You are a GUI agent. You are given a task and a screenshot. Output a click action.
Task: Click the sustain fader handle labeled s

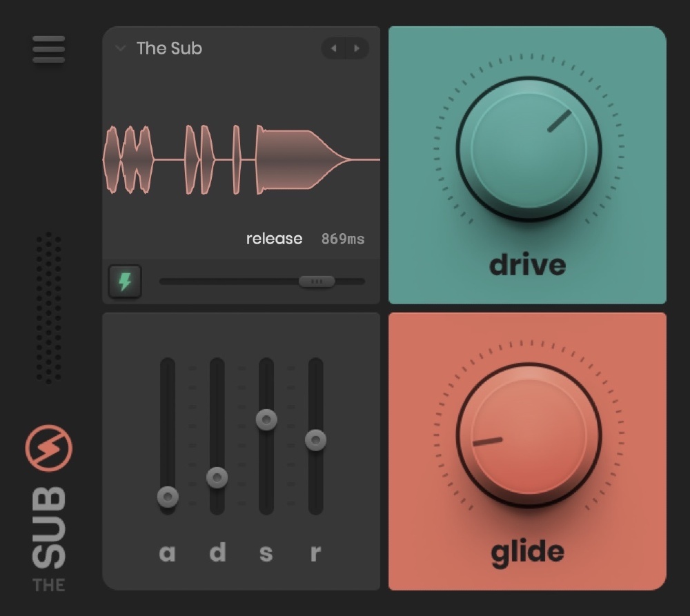pos(266,420)
